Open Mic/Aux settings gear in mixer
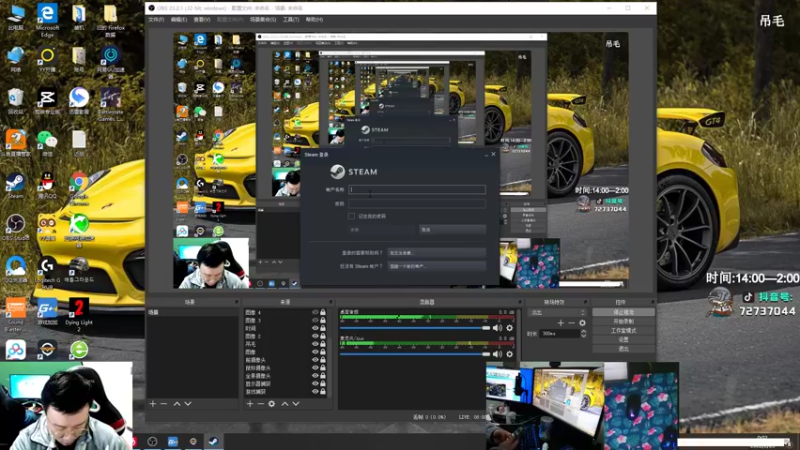Viewport: 800px width, 450px height. (x=509, y=354)
